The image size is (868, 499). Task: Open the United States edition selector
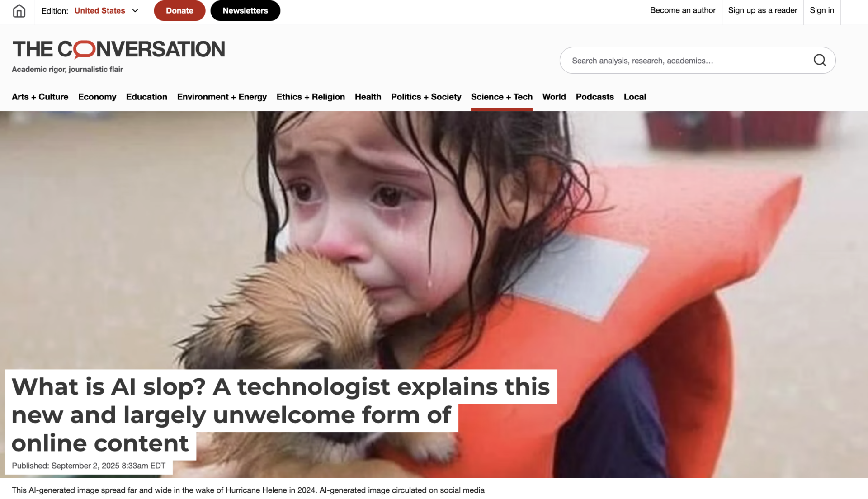(x=99, y=11)
